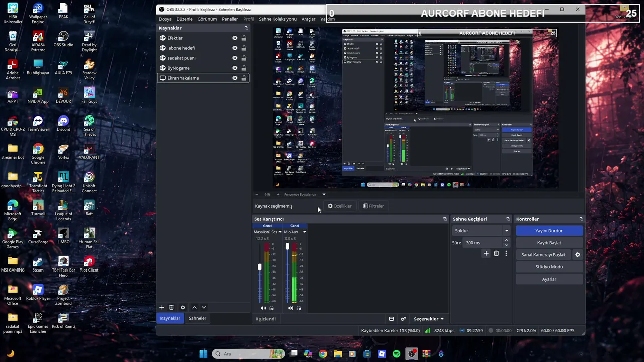Hide the abone hedefi source
Screen dimensions: 644x362
click(235, 48)
